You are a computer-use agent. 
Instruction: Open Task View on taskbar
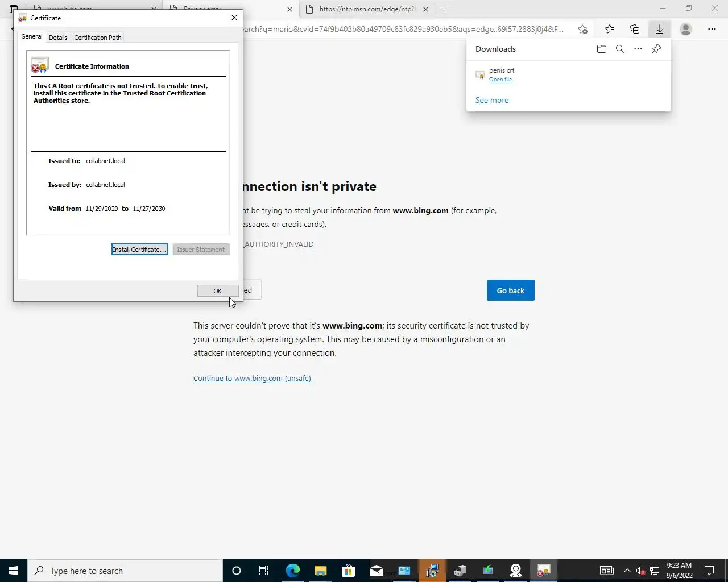click(264, 571)
